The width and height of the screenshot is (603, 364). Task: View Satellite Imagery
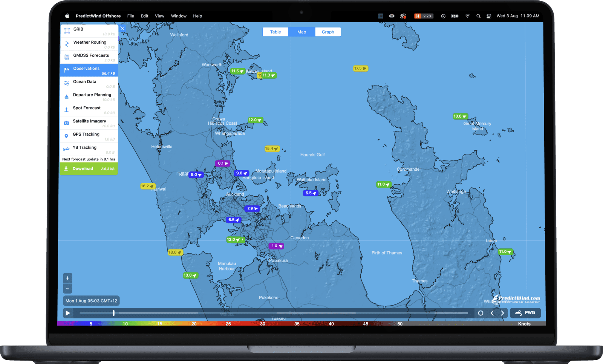[89, 121]
